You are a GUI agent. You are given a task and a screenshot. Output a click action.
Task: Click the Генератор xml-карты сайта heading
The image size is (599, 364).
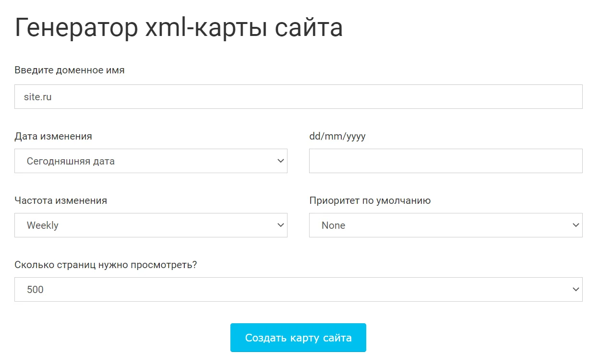click(179, 28)
